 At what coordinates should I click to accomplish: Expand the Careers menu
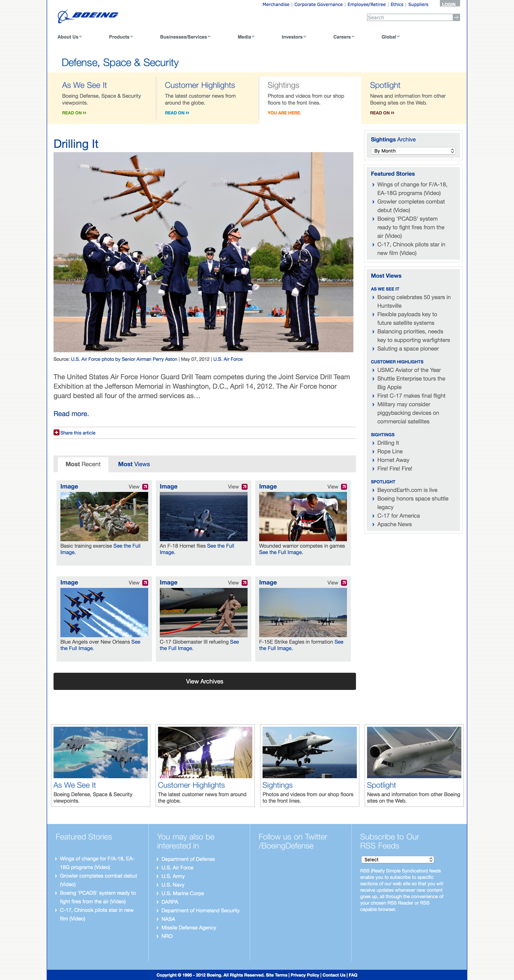pos(344,37)
